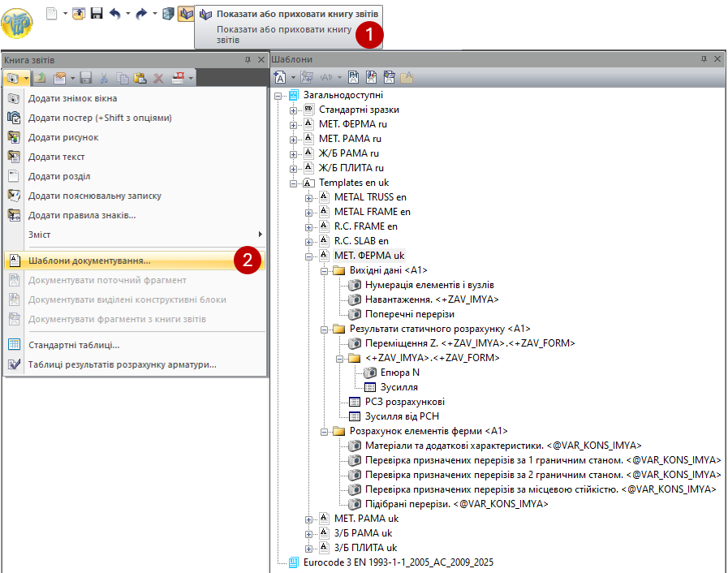This screenshot has width=728, height=573.
Task: Click the round application logo button
Action: click(x=18, y=24)
